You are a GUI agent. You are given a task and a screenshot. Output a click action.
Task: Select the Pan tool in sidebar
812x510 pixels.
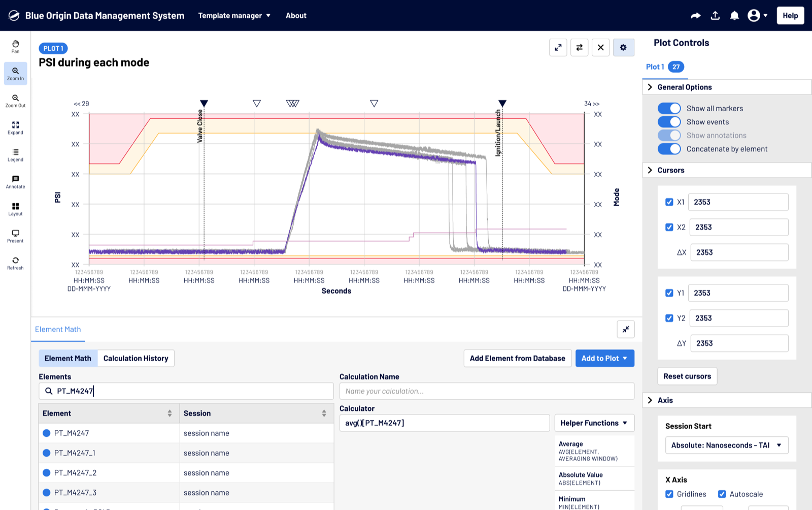point(15,46)
